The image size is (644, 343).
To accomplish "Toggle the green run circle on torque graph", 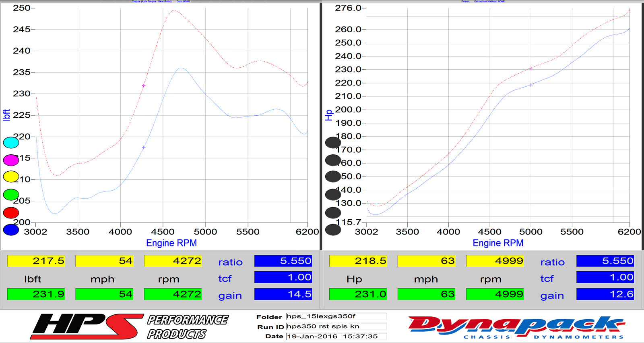I will [x=11, y=195].
